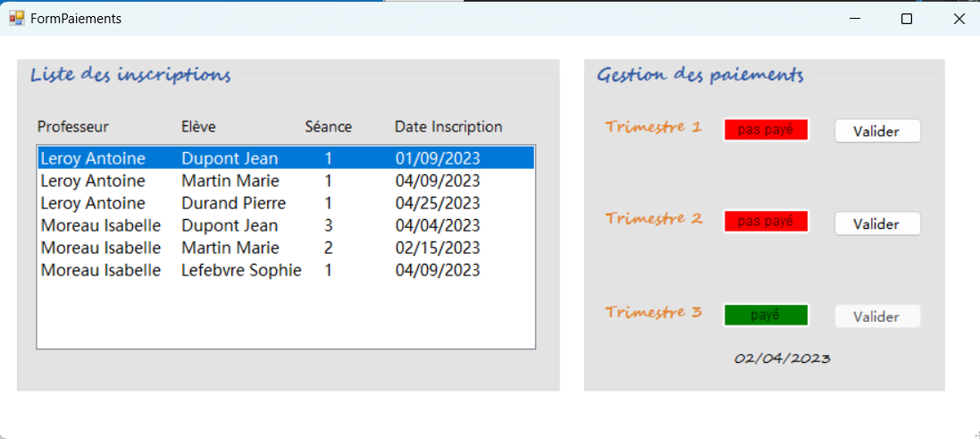Viewport: 980px width, 439px height.
Task: Select the Lefebvre Sophie inscription row
Action: tap(286, 270)
